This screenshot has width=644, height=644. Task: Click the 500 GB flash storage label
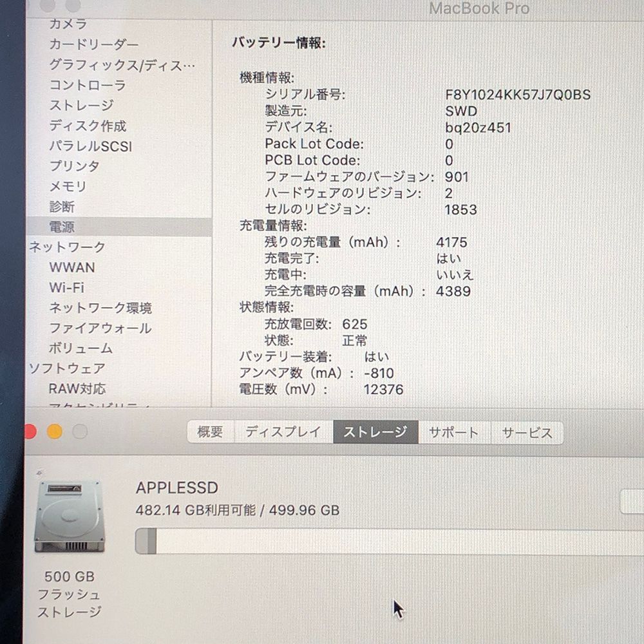(x=70, y=594)
